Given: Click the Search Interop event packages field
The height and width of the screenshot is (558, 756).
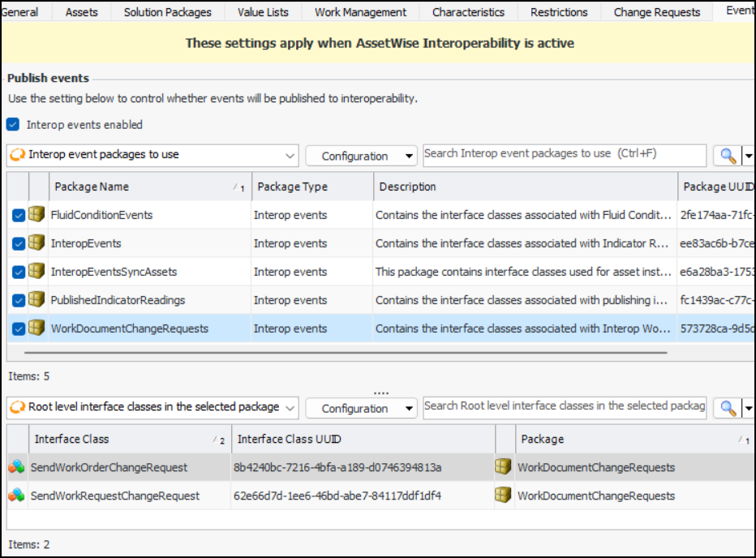Looking at the screenshot, I should 564,154.
